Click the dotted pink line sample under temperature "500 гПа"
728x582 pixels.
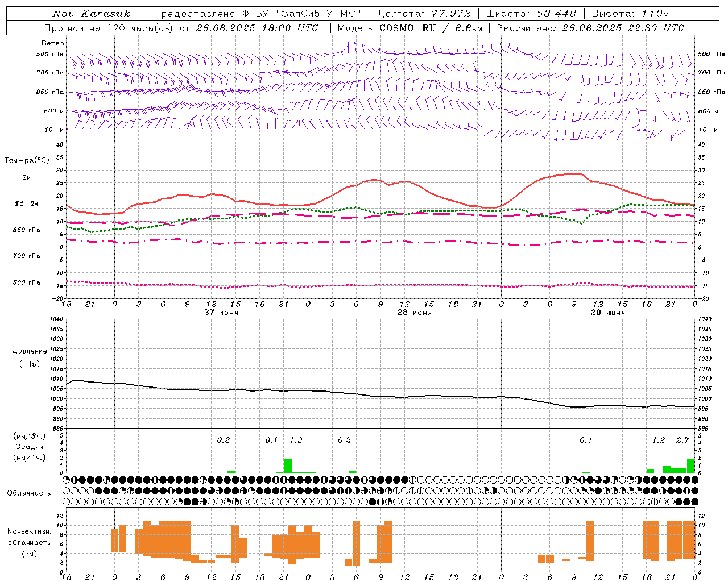point(25,289)
